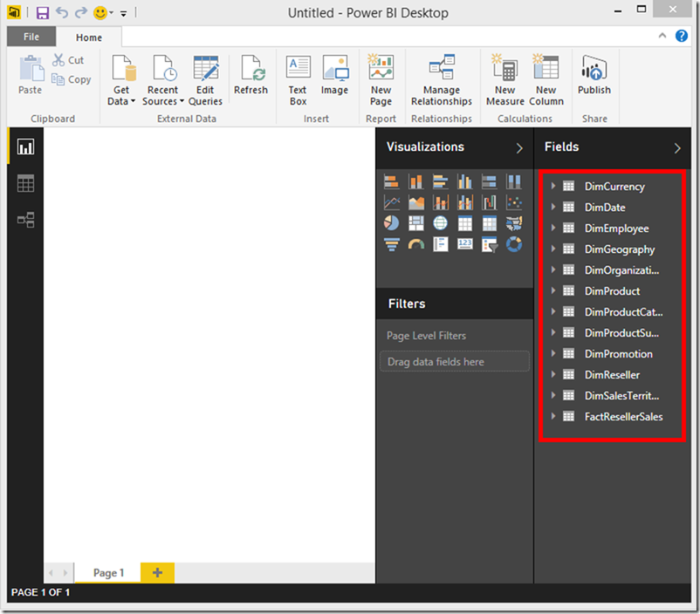The image size is (700, 614).
Task: Select the pie chart visualization
Action: coord(392,223)
